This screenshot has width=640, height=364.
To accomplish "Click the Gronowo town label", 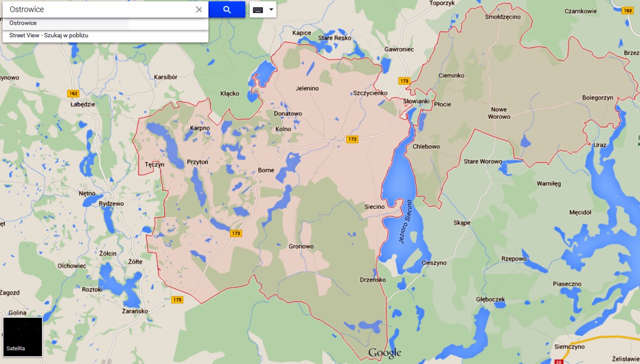I will 301,246.
